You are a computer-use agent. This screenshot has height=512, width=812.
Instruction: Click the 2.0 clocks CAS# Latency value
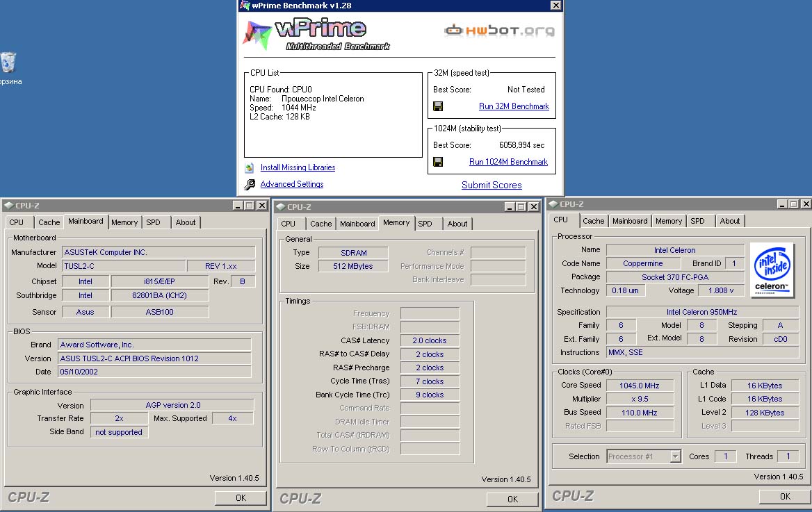point(430,340)
